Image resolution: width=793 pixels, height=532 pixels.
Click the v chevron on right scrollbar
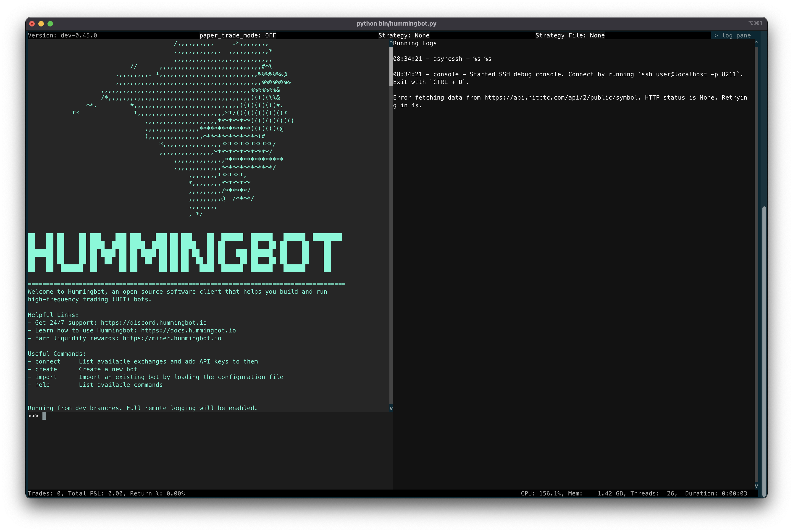point(756,486)
